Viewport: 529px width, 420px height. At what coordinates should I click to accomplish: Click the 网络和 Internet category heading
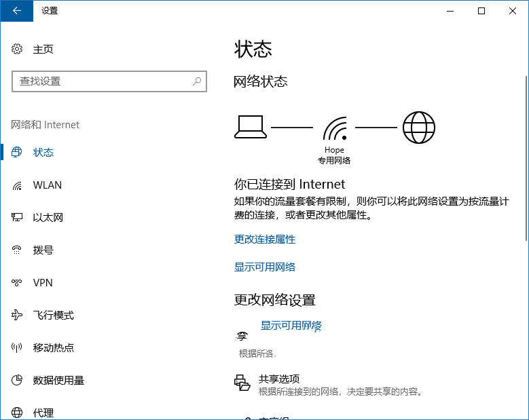[x=45, y=125]
